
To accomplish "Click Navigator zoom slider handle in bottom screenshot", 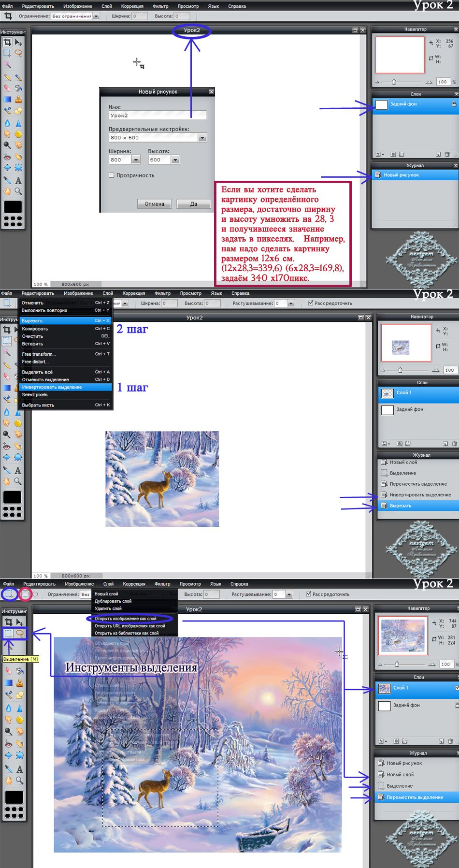I will pos(397,664).
